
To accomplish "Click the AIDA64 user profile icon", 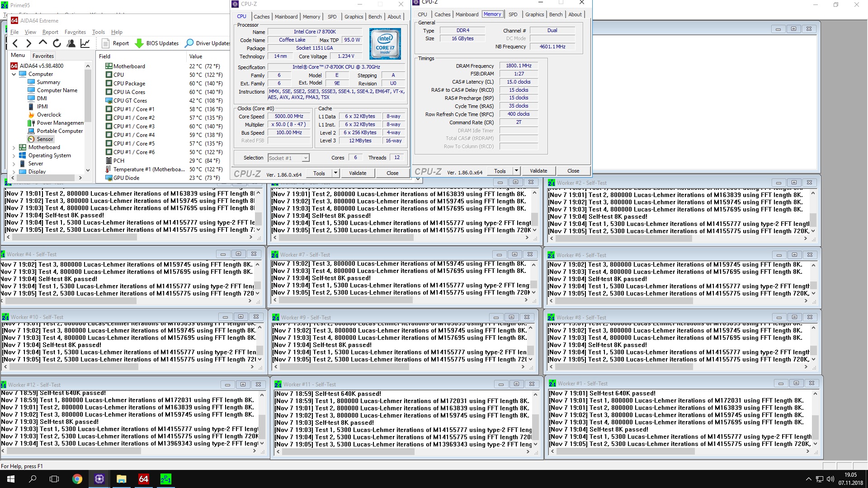I will point(71,43).
